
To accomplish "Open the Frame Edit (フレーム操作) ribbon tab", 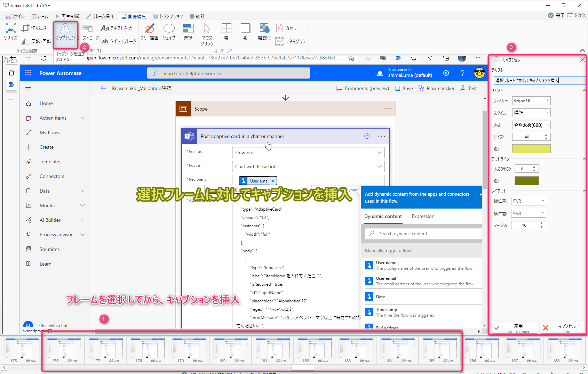I will point(101,16).
